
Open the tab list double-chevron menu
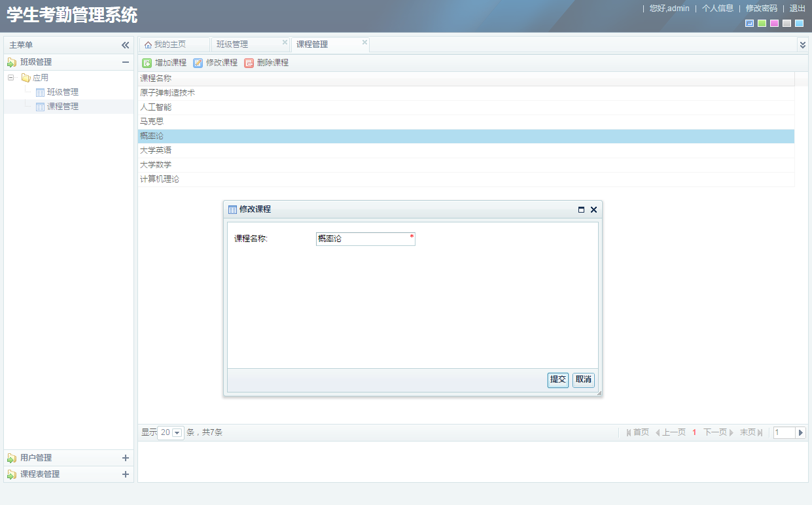803,44
